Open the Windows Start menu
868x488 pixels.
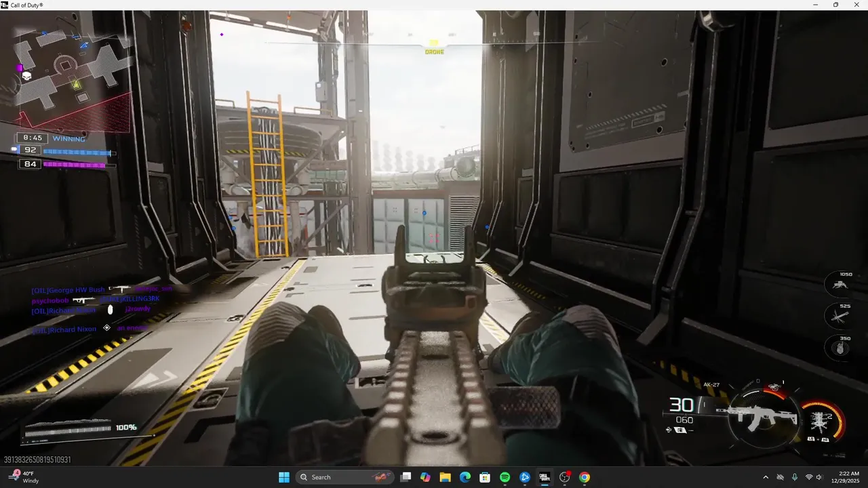tap(283, 477)
